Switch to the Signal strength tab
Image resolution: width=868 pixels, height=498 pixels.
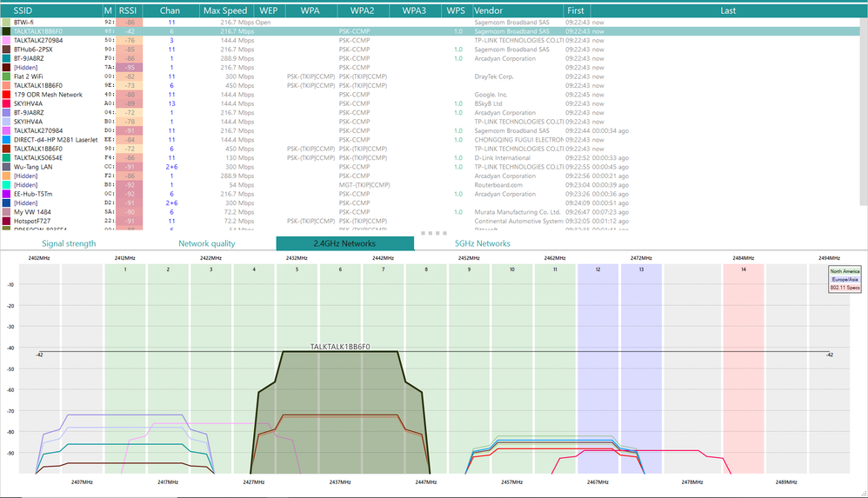point(70,243)
